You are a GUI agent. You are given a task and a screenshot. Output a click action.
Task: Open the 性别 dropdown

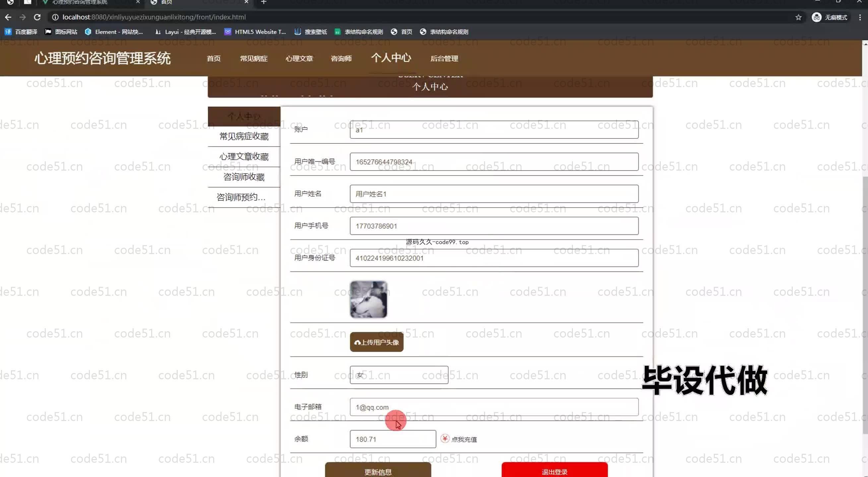[x=399, y=375]
